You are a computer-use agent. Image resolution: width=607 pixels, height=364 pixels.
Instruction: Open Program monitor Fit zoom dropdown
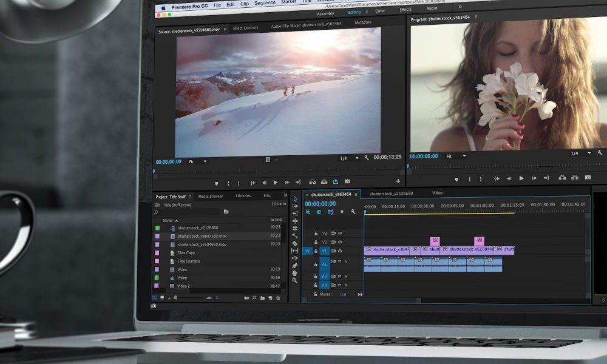(x=456, y=156)
